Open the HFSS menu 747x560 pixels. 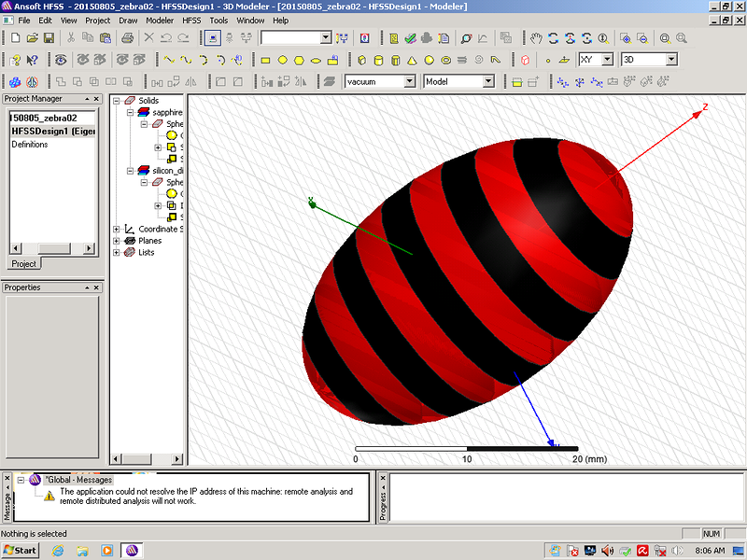tap(191, 20)
